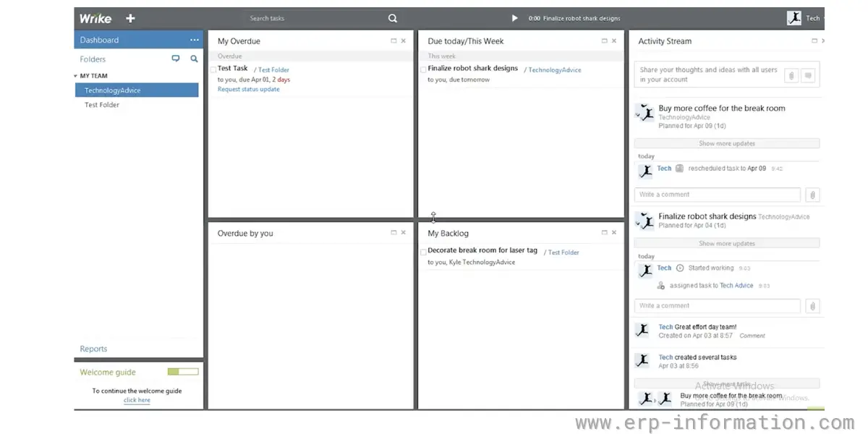Image resolution: width=868 pixels, height=434 pixels.
Task: Click the paperclip icon in the share thoughts box
Action: point(791,75)
